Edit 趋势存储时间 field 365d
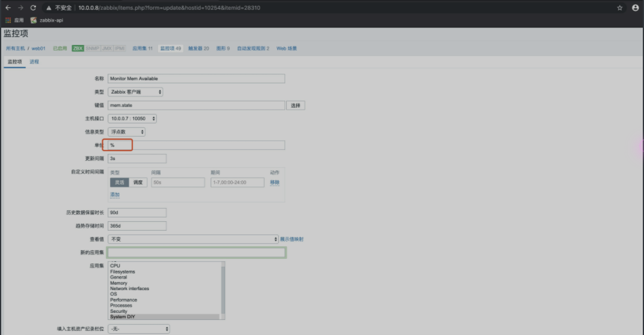Screen dimensions: 644x335 [x=137, y=226]
